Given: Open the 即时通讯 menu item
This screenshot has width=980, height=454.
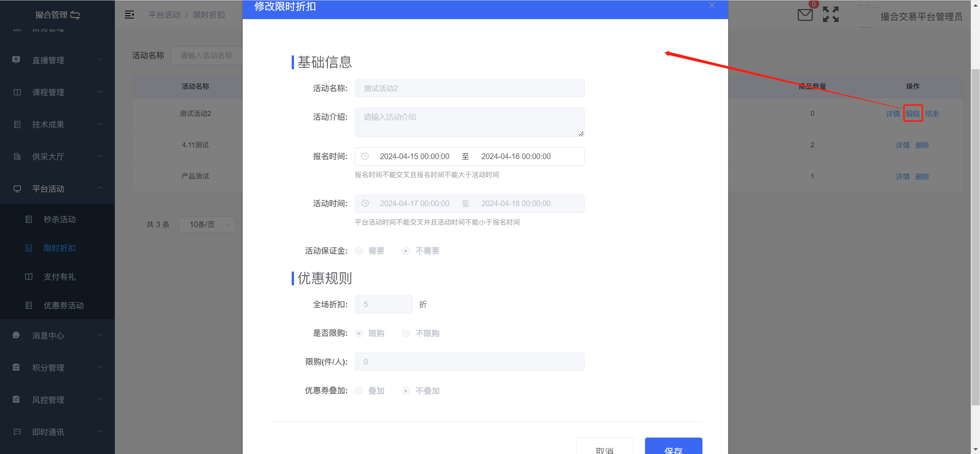Looking at the screenshot, I should pos(57,432).
